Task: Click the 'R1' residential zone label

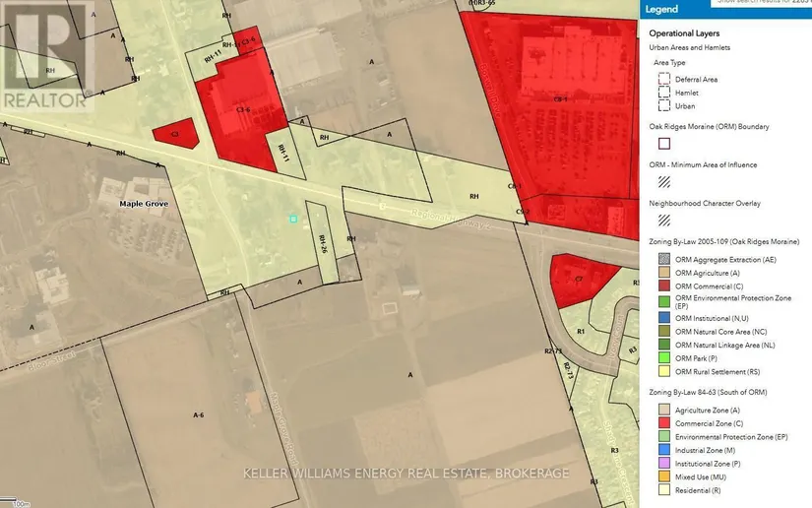Action: pos(581,331)
